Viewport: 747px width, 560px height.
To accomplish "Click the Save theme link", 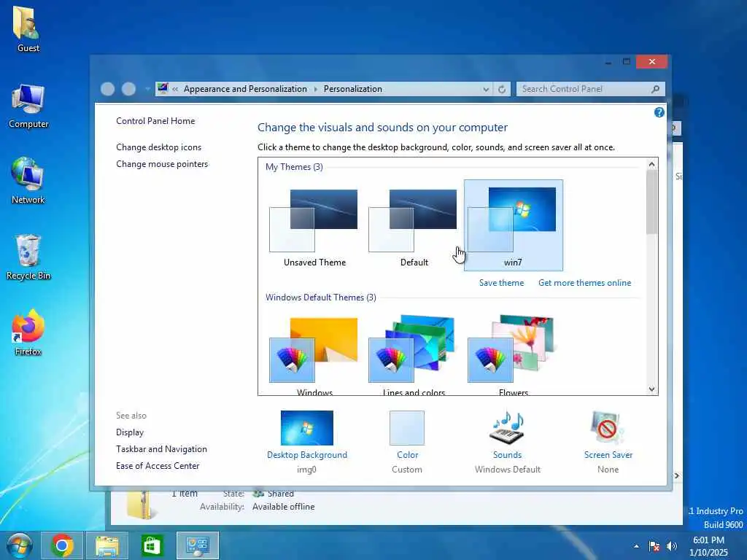I will [x=501, y=283].
